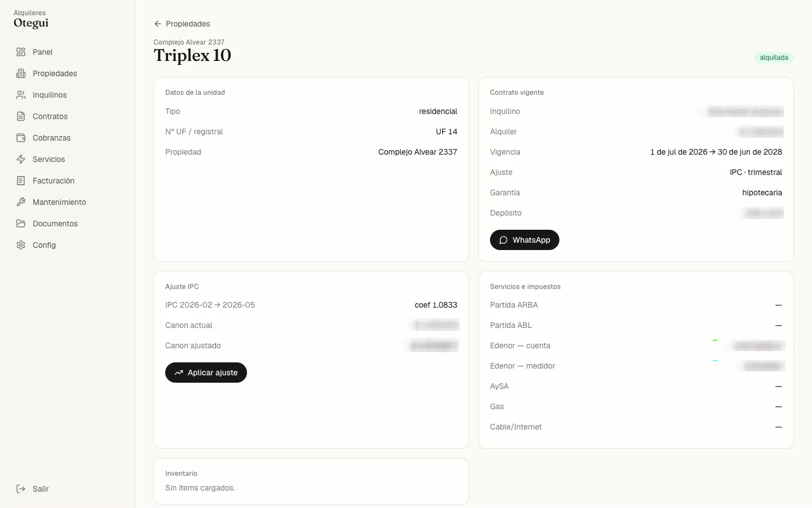Click the Alquileres Otegui logo
This screenshot has width=812, height=508.
tap(31, 19)
